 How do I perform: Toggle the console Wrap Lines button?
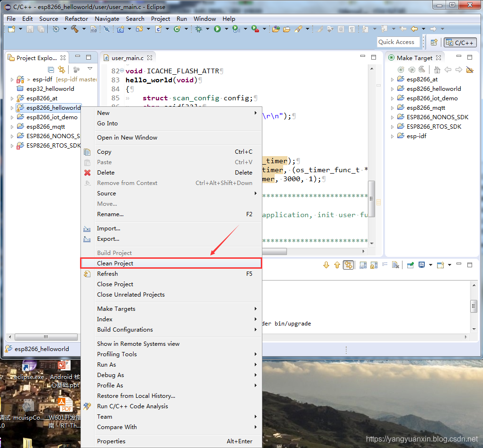click(385, 264)
